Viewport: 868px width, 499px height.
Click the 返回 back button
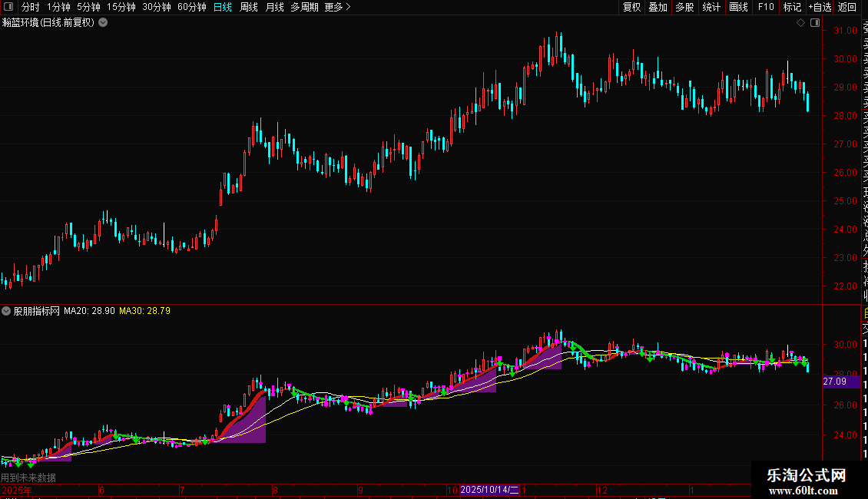point(847,7)
